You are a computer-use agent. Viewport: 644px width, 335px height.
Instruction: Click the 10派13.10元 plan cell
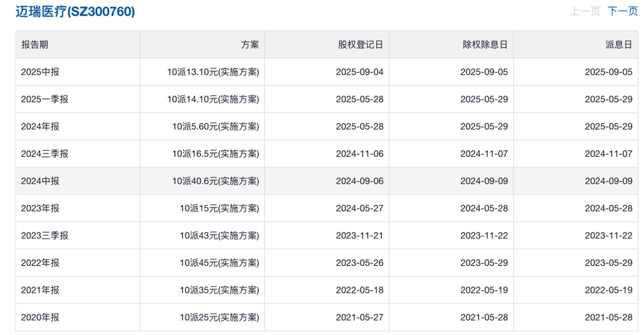213,72
